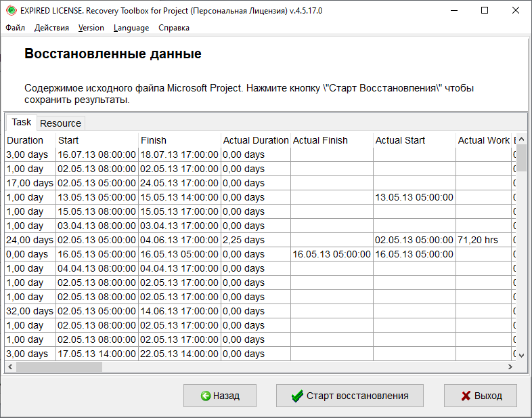
Task: Select the 24,00 days duration cell
Action: point(30,240)
